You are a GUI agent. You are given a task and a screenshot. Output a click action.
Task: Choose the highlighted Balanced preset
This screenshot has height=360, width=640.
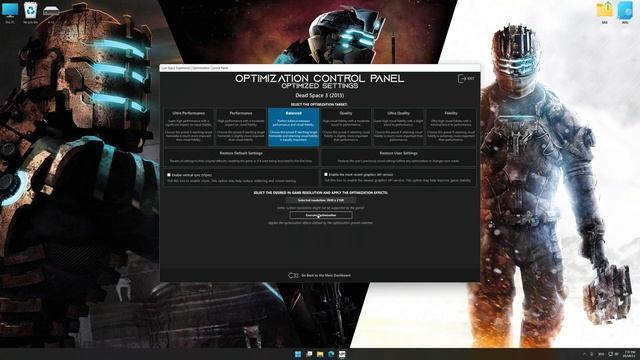click(x=293, y=127)
